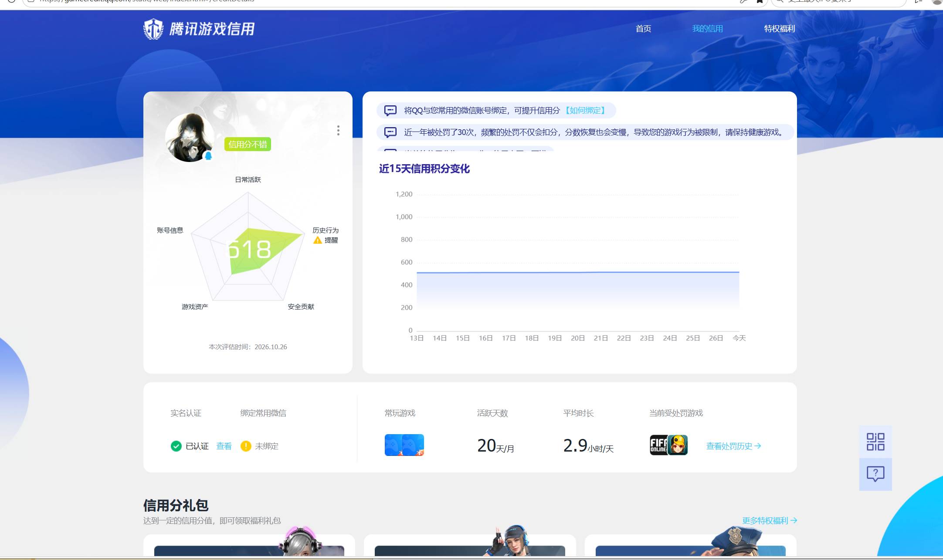Image resolution: width=943 pixels, height=560 pixels.
Task: Click the 安全贡献 radar label
Action: pyautogui.click(x=301, y=307)
